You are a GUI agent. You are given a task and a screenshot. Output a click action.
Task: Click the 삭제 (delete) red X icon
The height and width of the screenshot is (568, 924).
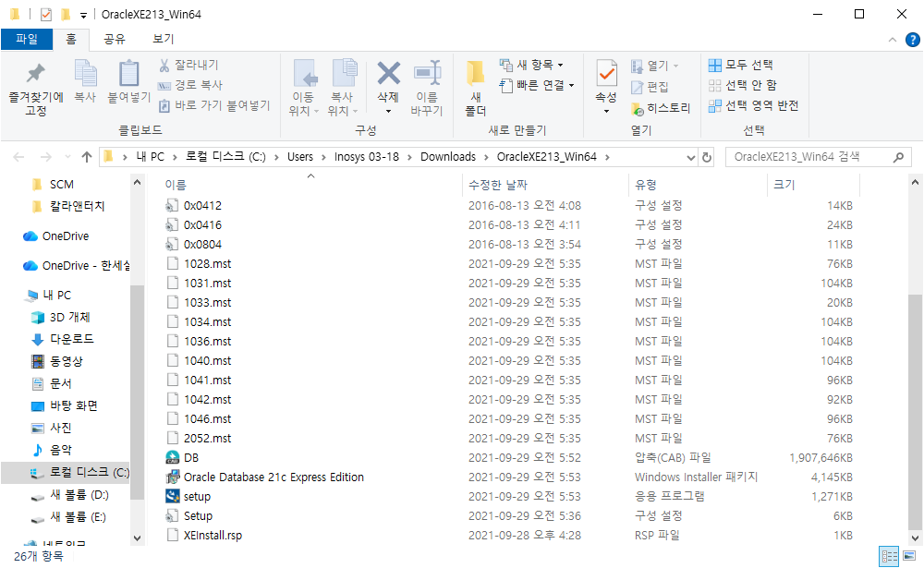pyautogui.click(x=388, y=74)
